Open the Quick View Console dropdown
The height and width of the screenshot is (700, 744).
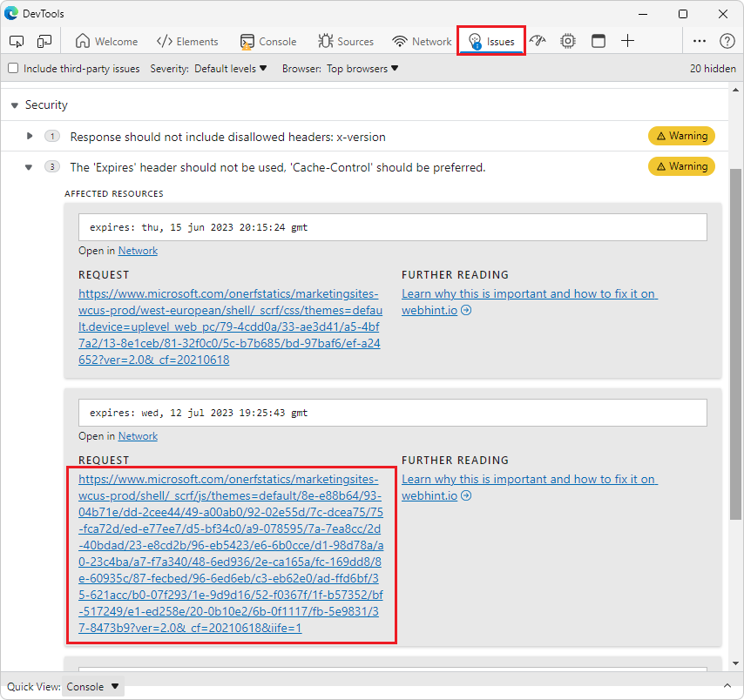click(x=92, y=686)
